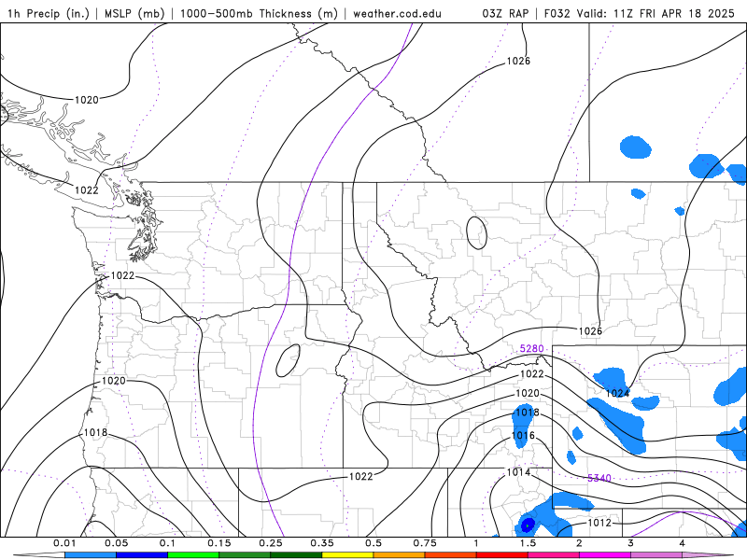Click the "weather.cod.edu" site text
The width and height of the screenshot is (747, 560).
(397, 13)
